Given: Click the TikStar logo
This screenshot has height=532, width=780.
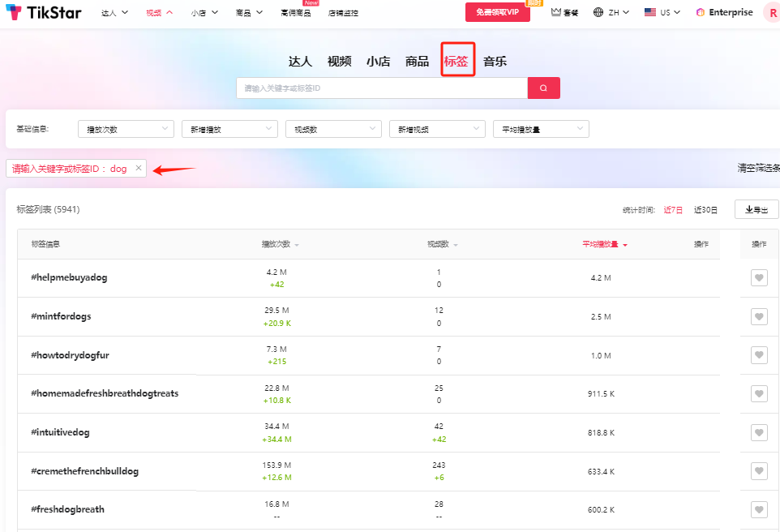Looking at the screenshot, I should click(x=44, y=12).
